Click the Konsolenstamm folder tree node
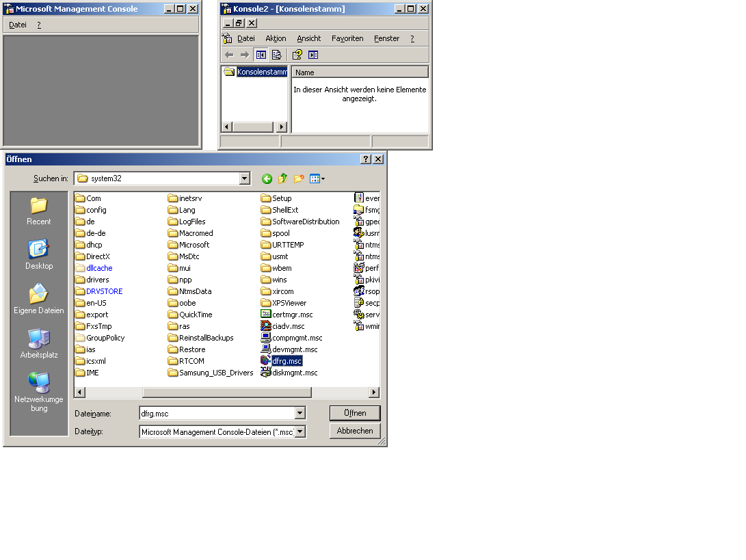The width and height of the screenshot is (746, 560). [256, 72]
